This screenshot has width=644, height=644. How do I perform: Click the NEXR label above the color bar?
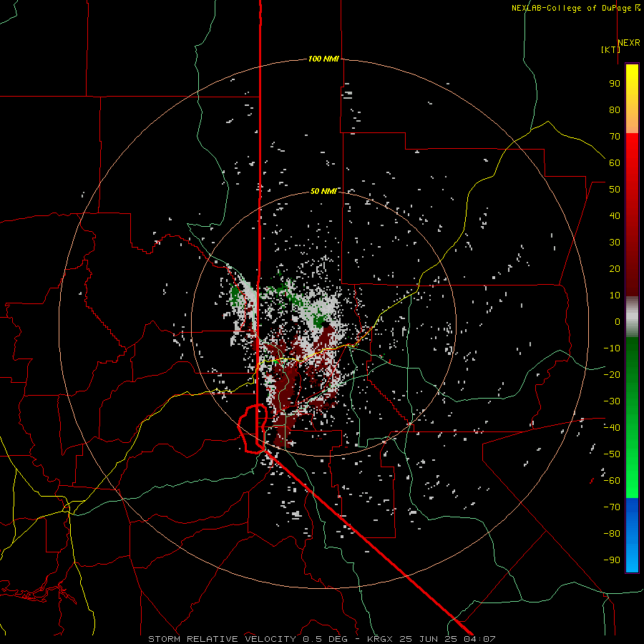(629, 43)
